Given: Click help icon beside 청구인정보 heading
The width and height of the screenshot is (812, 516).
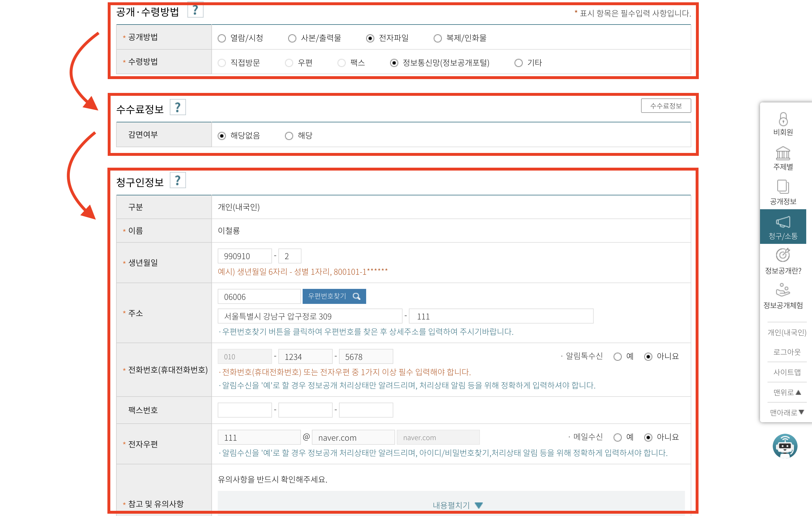Looking at the screenshot, I should point(178,181).
